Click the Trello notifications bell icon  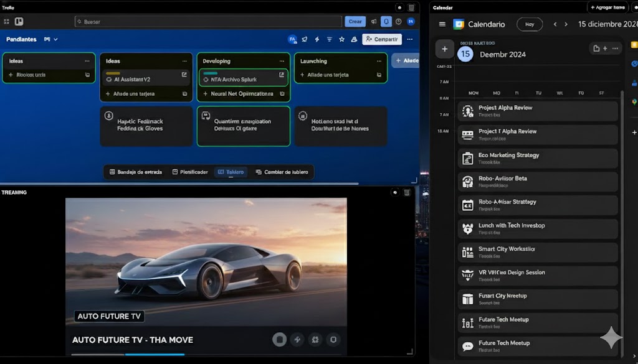(x=386, y=21)
